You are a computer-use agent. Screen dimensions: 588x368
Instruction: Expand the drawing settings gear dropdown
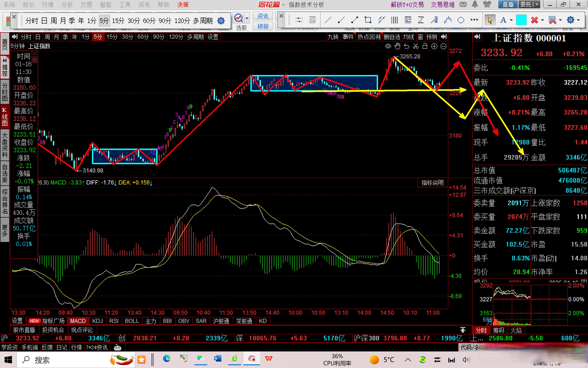pyautogui.click(x=579, y=20)
